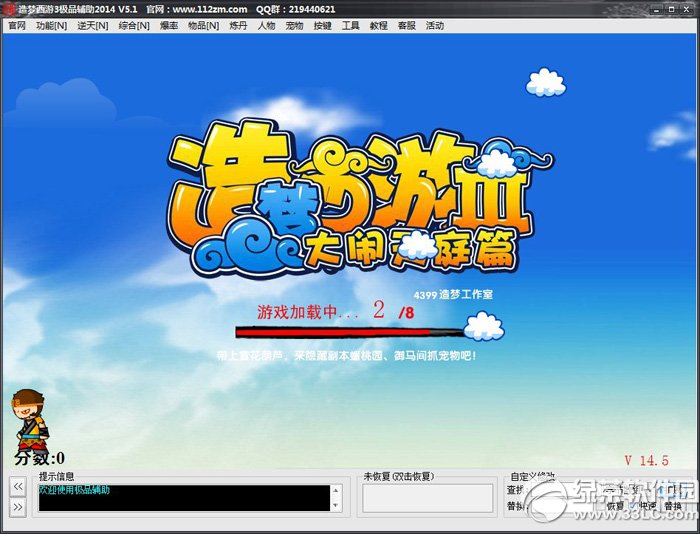The width and height of the screenshot is (700, 534).
Task: Open the 宠物 menu
Action: [x=294, y=26]
